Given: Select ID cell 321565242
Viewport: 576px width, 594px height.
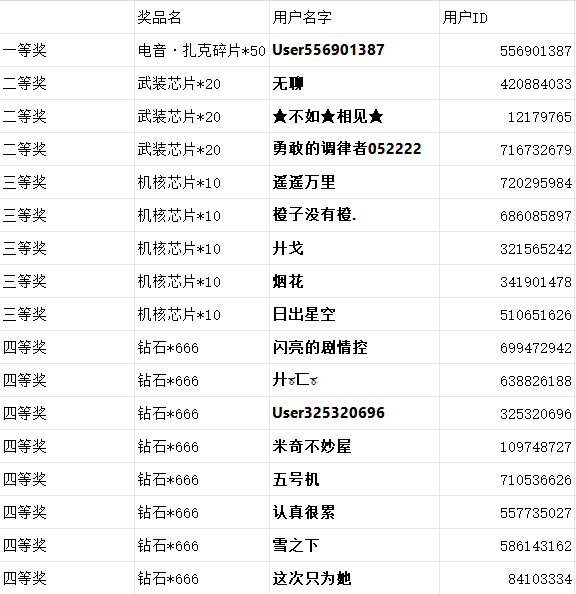Looking at the screenshot, I should [x=507, y=248].
